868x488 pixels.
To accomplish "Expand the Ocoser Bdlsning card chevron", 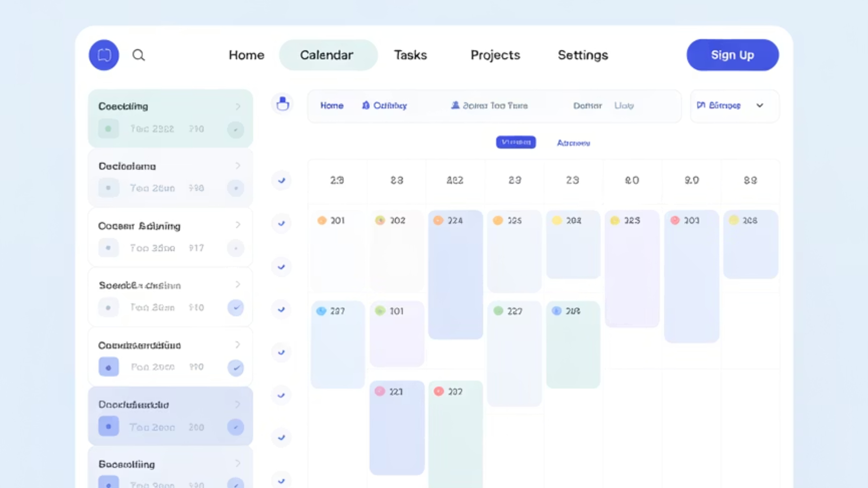I will 238,225.
